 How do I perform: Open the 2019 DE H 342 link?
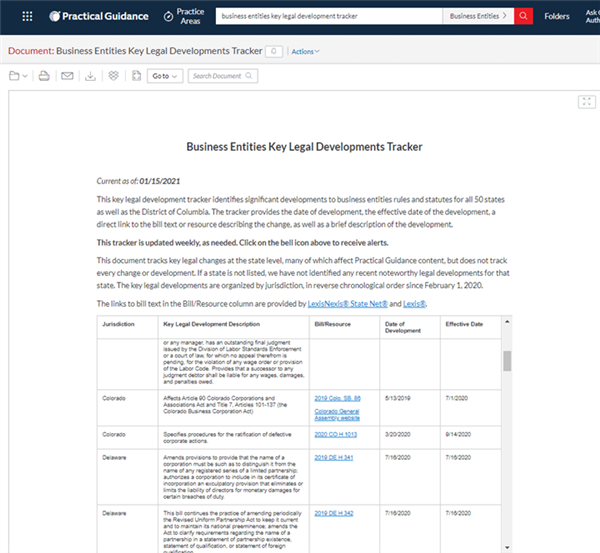tap(334, 513)
